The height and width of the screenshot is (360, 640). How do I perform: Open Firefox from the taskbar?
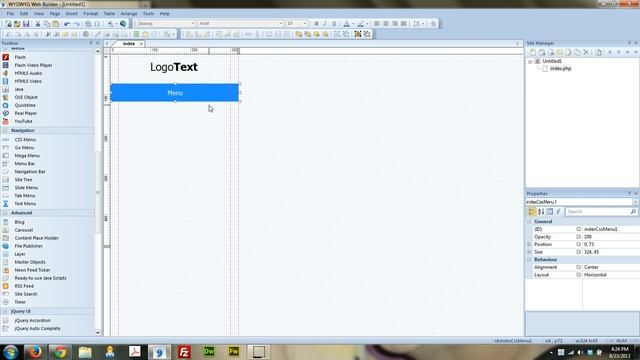pyautogui.click(x=35, y=352)
